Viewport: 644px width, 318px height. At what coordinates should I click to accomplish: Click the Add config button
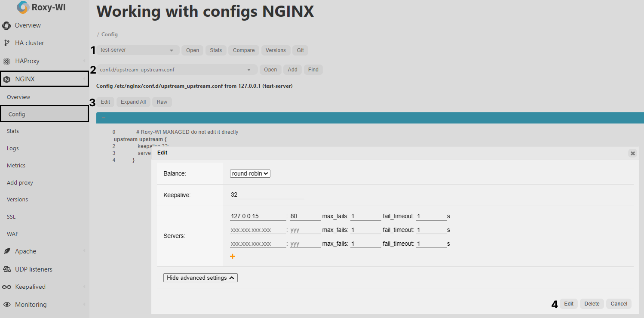(293, 70)
